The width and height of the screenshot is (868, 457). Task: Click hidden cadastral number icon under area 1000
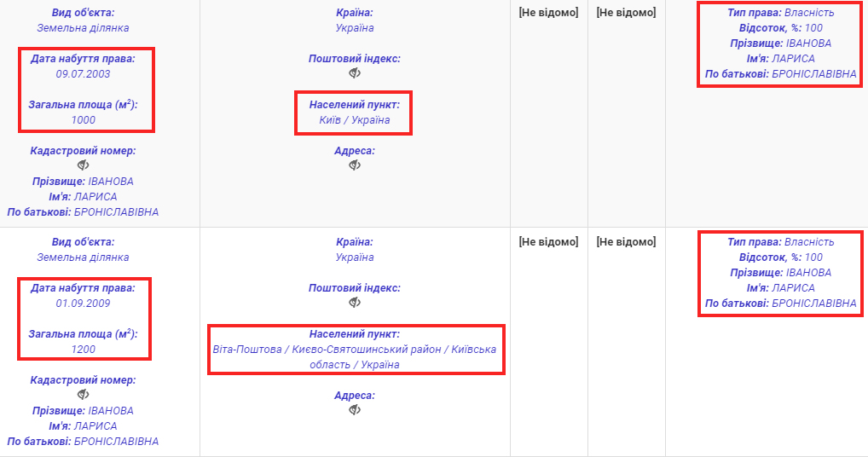(83, 165)
